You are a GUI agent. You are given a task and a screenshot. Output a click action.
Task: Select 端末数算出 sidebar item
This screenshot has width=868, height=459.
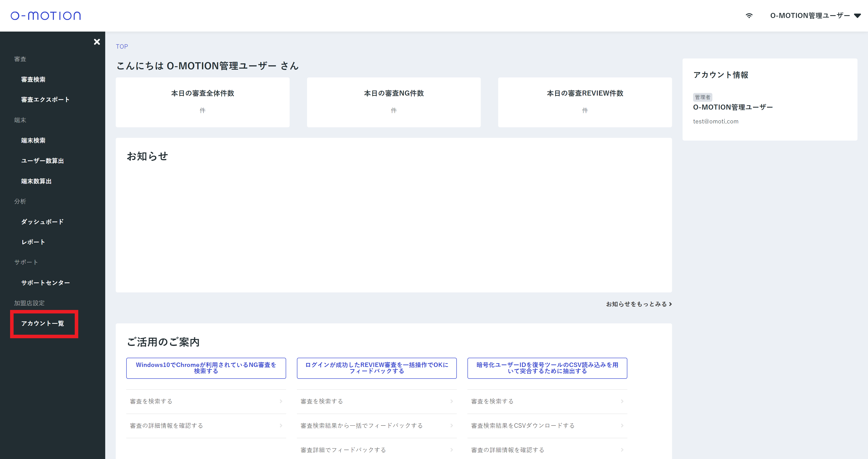coord(36,181)
